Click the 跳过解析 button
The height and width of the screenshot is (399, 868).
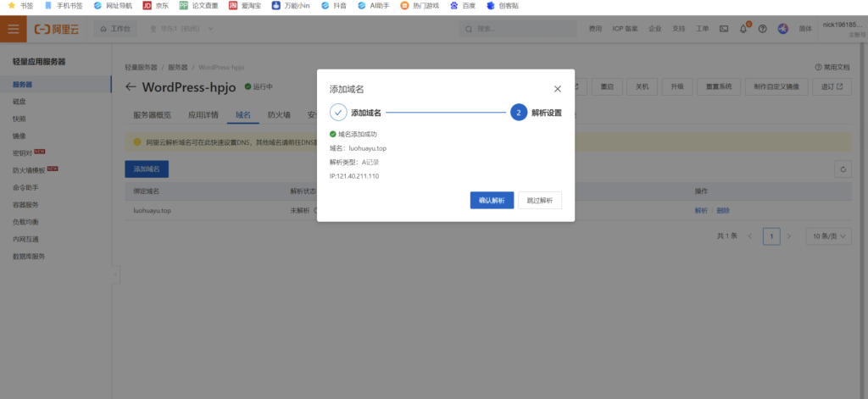coord(539,201)
